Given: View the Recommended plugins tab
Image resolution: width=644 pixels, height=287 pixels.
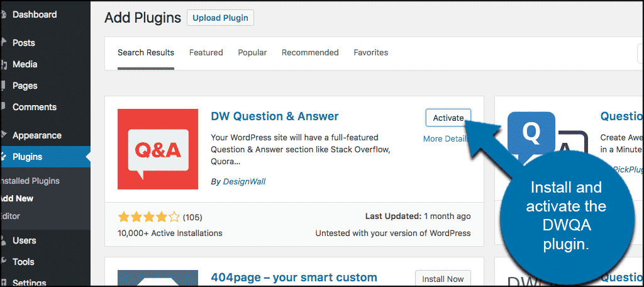Looking at the screenshot, I should point(310,53).
